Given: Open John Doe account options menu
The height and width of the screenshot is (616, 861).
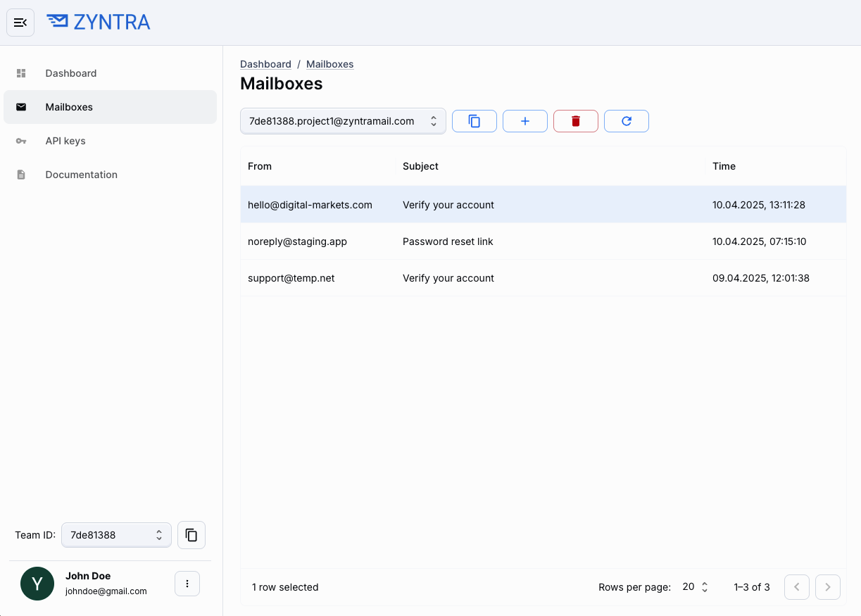Looking at the screenshot, I should click(187, 584).
